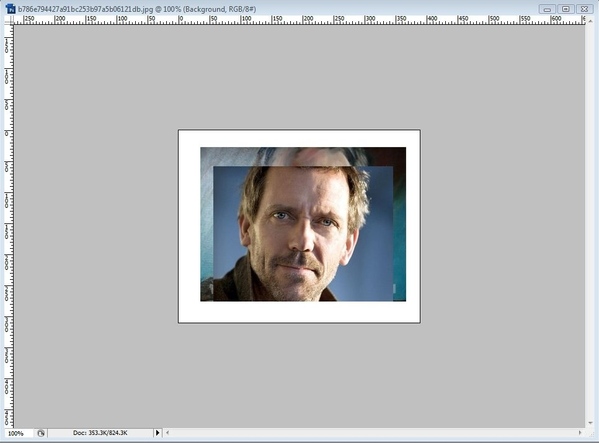This screenshot has width=599, height=443.
Task: Click the horizontal scrollbar right arrow
Action: 580,433
